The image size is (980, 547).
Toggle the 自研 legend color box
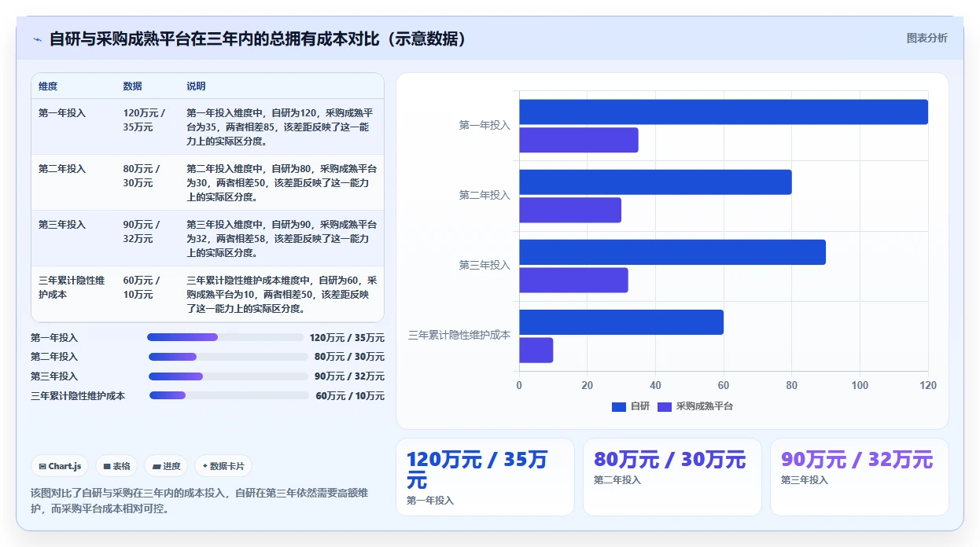(x=619, y=406)
